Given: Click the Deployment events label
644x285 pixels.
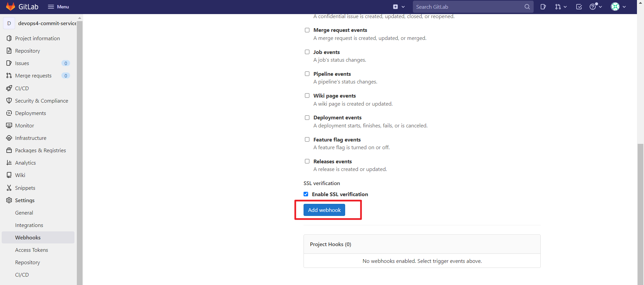Looking at the screenshot, I should tap(337, 118).
